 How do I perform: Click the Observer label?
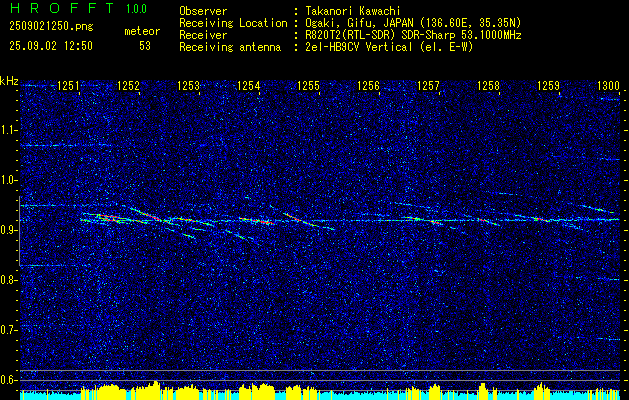(203, 11)
